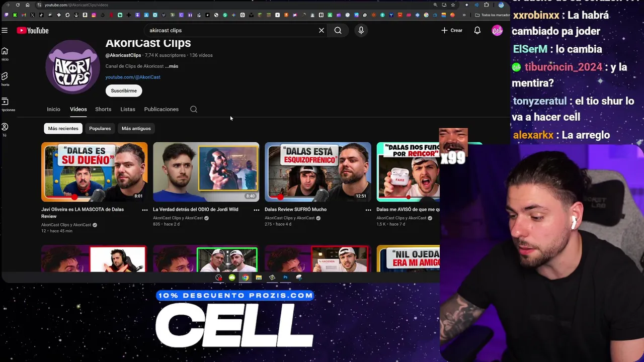Reload the page in the browser
Screen dimensions: 644x362
[18, 5]
